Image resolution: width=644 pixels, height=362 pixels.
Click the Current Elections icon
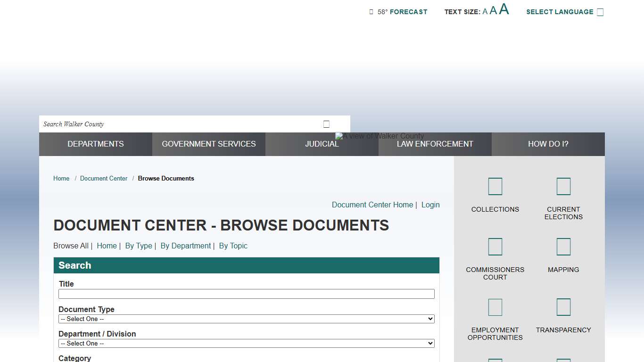[x=563, y=186]
